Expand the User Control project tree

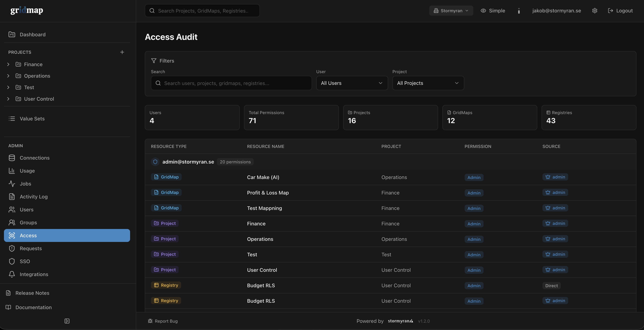tap(8, 99)
